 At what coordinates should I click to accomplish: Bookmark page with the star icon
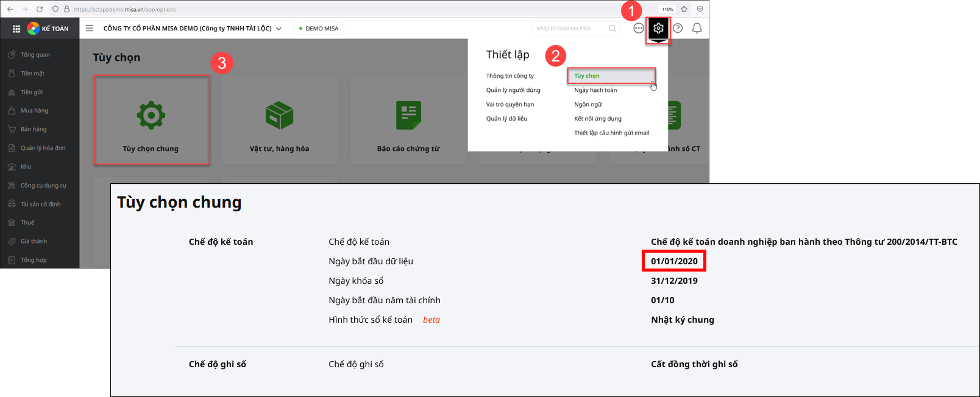point(684,9)
